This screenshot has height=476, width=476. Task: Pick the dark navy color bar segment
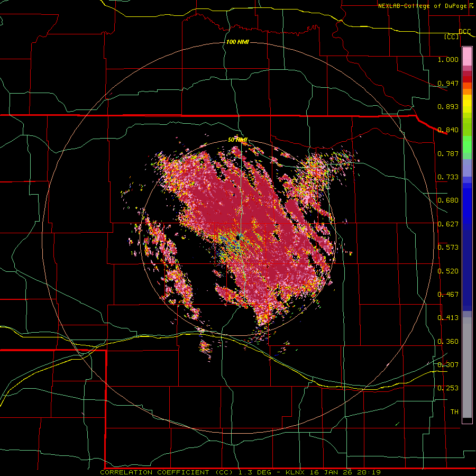(x=467, y=270)
